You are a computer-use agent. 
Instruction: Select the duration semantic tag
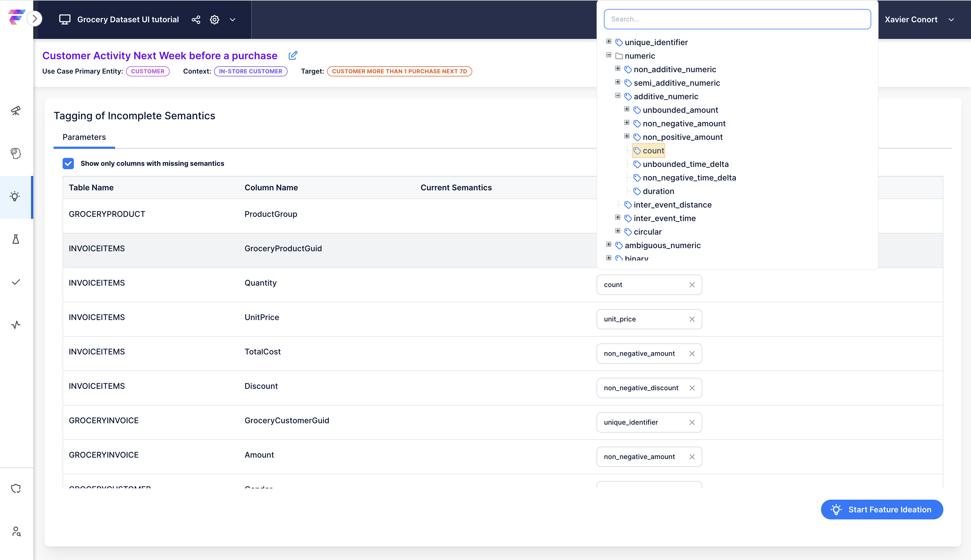pos(658,191)
